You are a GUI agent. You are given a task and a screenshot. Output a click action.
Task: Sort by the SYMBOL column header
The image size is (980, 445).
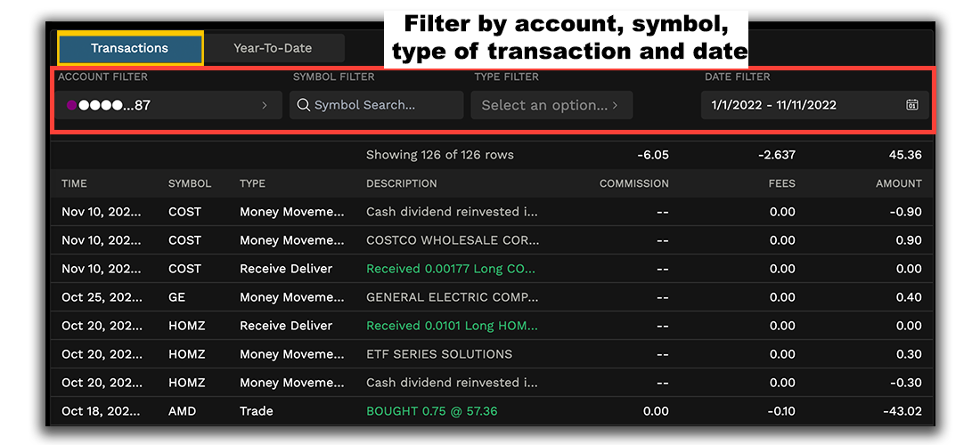pos(190,183)
